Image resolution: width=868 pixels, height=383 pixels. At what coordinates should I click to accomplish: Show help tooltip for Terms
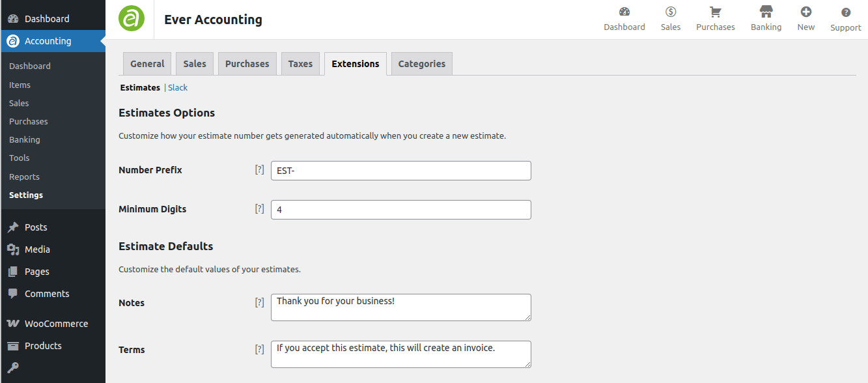tap(259, 349)
